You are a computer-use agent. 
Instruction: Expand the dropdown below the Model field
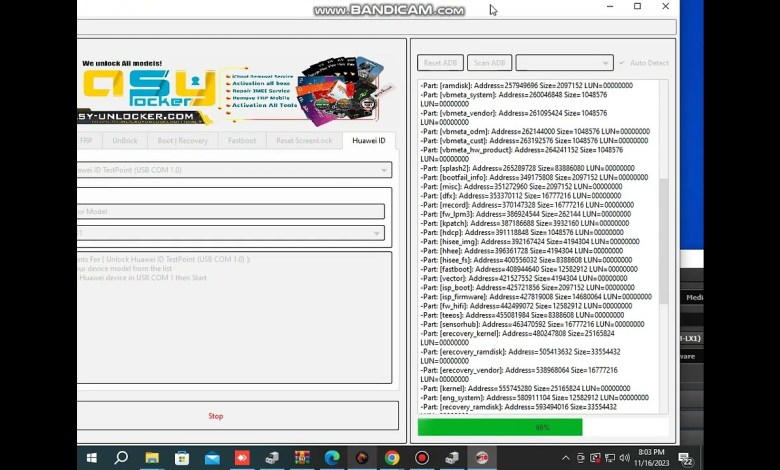(x=235, y=233)
